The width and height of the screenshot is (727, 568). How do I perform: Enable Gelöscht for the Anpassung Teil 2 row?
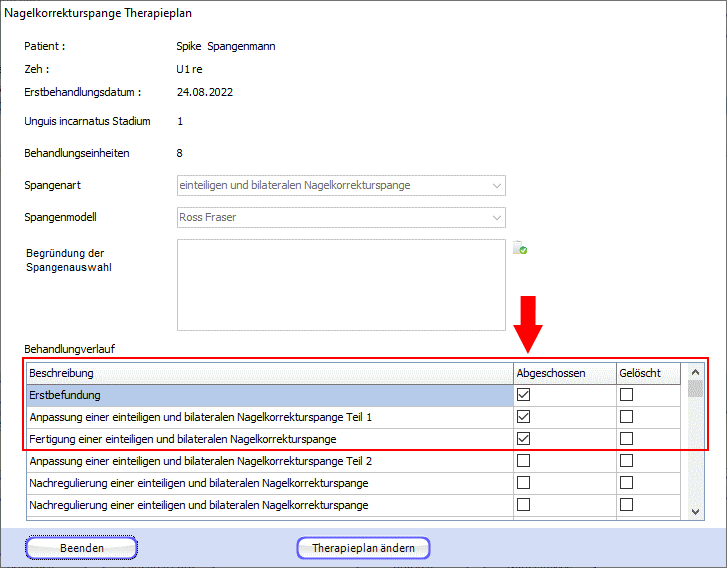627,461
